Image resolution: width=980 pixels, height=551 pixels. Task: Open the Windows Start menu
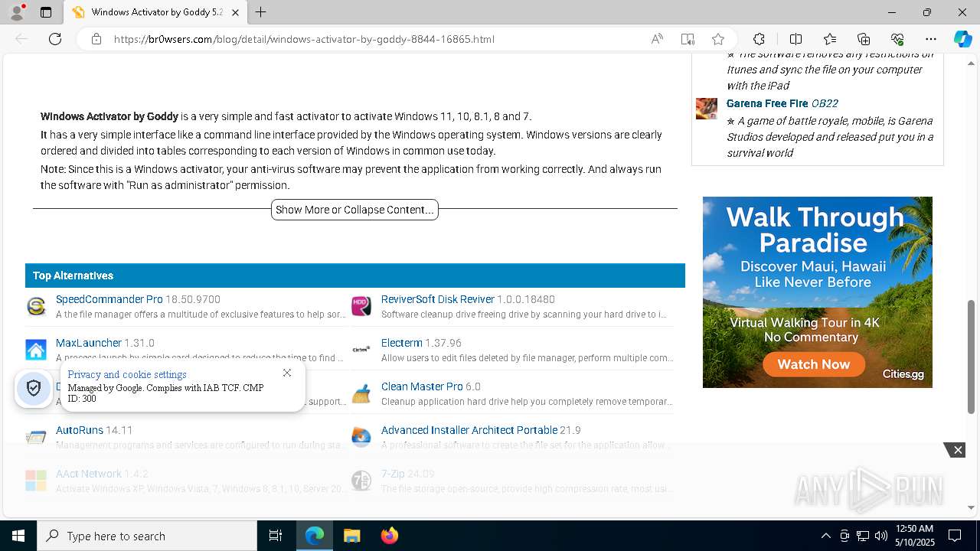coord(18,536)
